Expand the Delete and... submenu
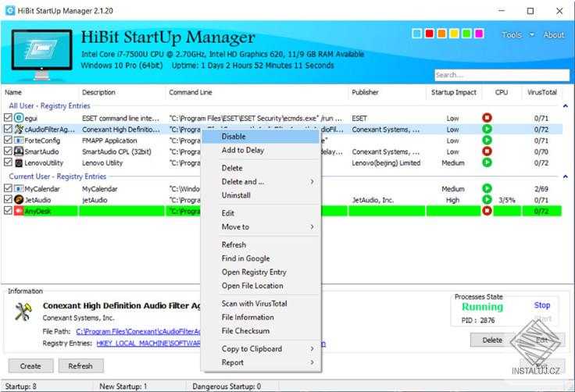Image resolution: width=575 pixels, height=392 pixels. pyautogui.click(x=262, y=181)
